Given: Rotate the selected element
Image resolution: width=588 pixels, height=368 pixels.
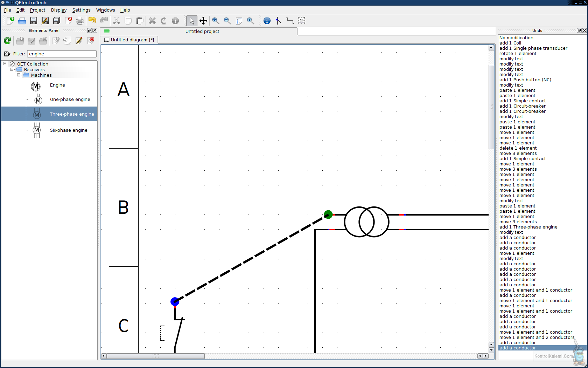Looking at the screenshot, I should point(164,21).
